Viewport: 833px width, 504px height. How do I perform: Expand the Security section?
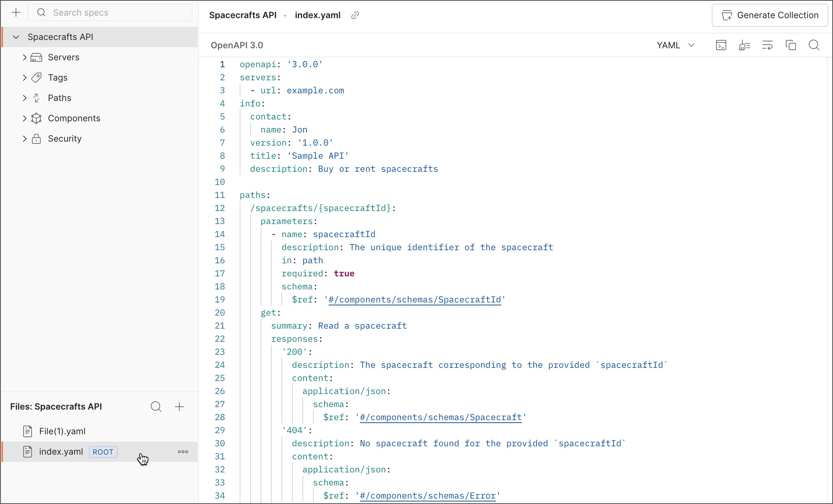[x=24, y=138]
